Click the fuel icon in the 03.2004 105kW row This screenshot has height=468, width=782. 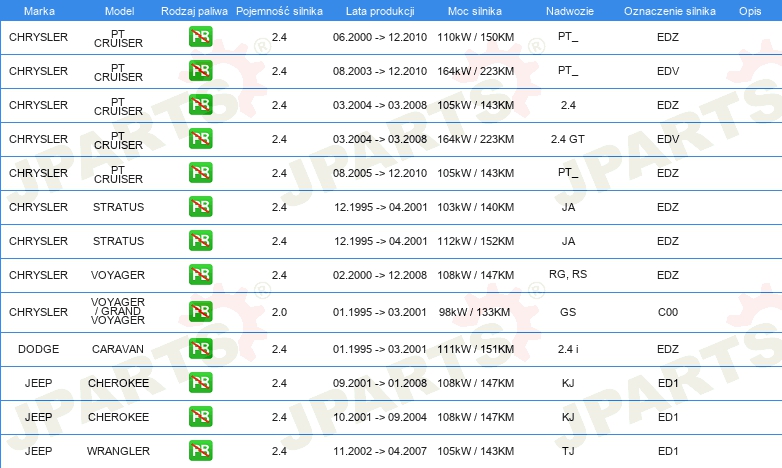[200, 105]
